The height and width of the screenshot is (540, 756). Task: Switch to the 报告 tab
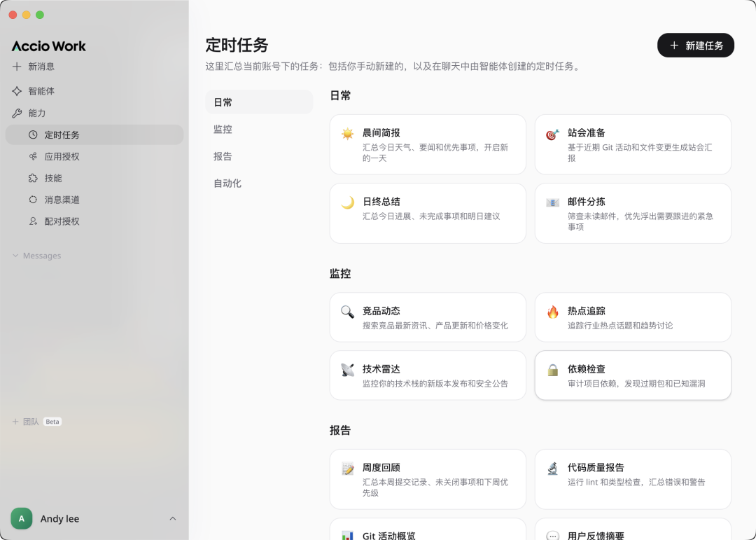[x=223, y=156]
